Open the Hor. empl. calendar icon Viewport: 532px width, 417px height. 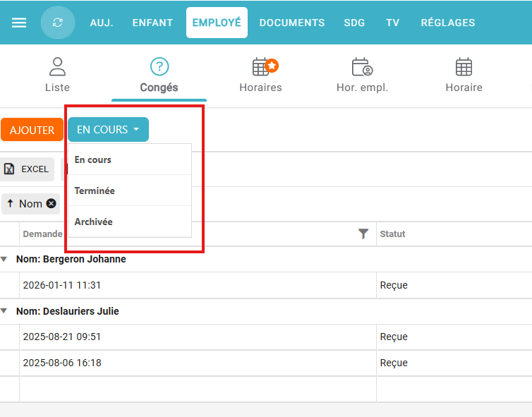tap(362, 67)
